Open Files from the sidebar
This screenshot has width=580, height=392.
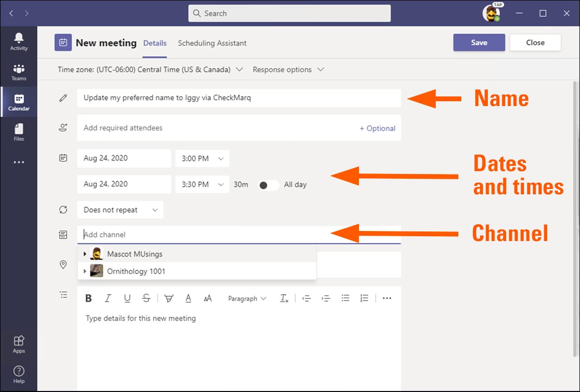coord(19,132)
